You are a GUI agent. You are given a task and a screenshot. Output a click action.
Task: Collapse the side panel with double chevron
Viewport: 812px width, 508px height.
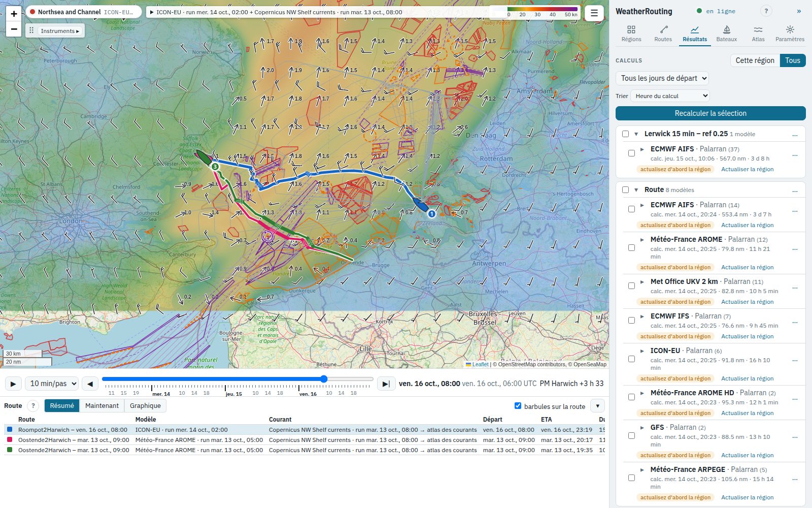pos(799,11)
